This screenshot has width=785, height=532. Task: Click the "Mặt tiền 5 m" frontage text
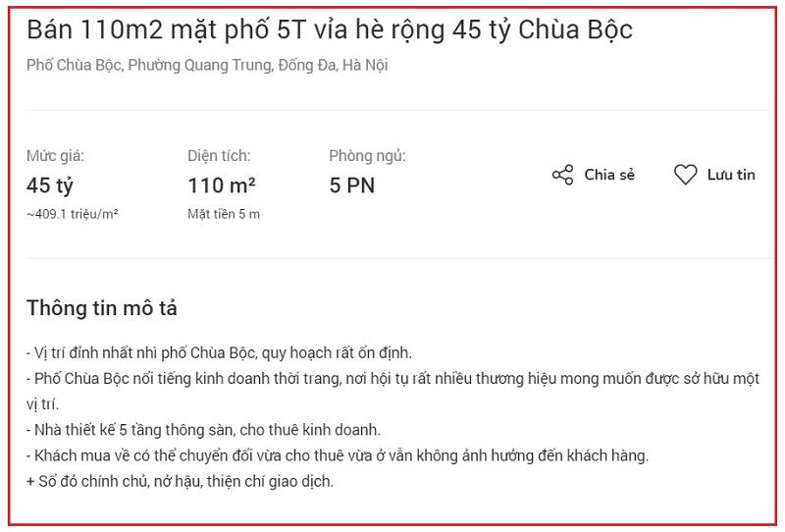pos(224,213)
